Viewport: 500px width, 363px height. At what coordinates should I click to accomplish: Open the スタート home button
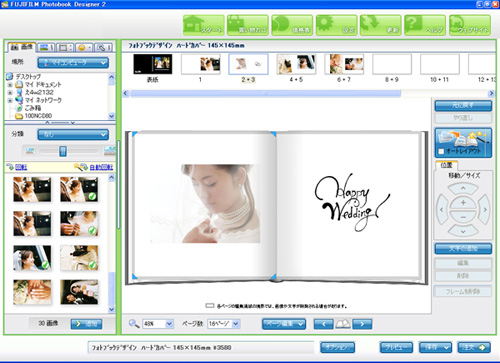[204, 25]
